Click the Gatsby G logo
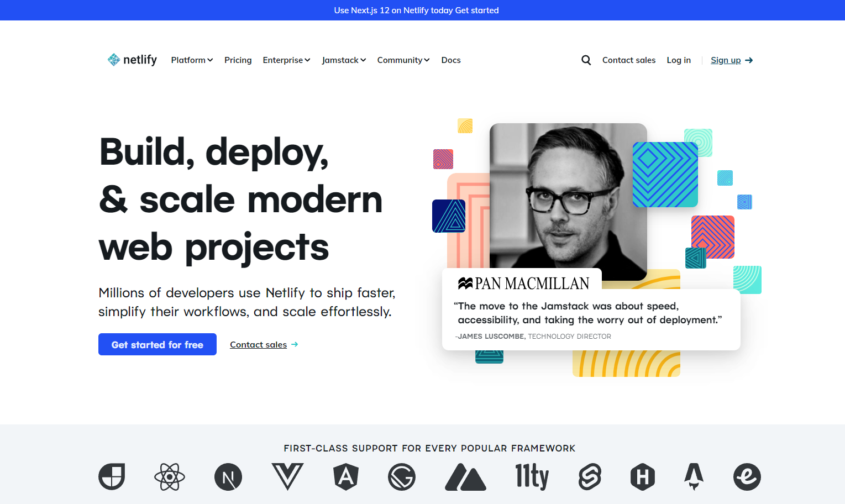 click(x=402, y=477)
